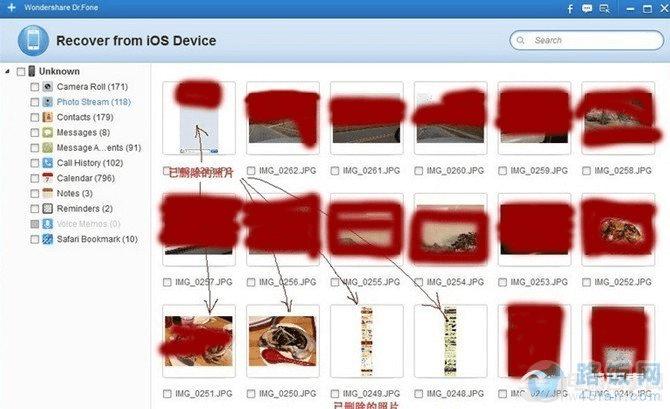Open the feedback chat bubble icon
The width and height of the screenshot is (670, 409).
pyautogui.click(x=587, y=9)
